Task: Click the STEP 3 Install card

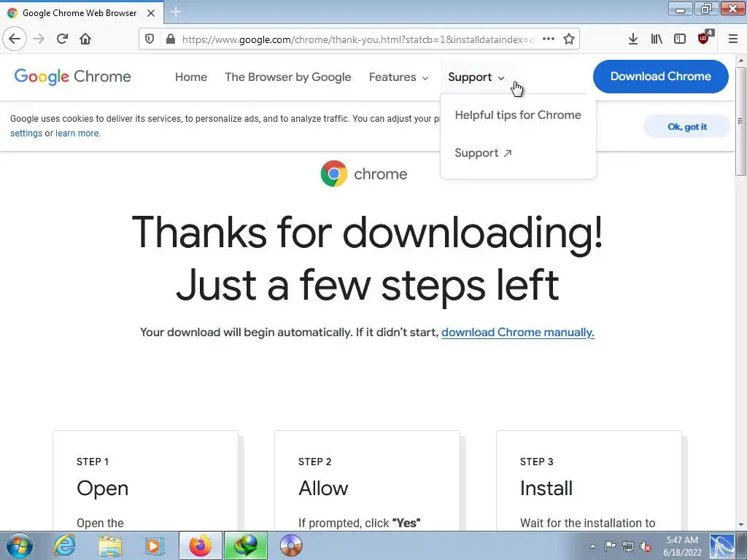Action: coord(589,481)
